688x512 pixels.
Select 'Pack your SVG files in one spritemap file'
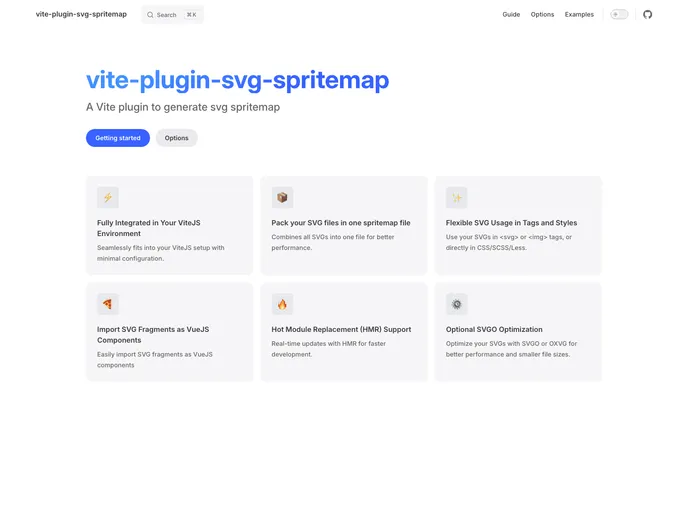pyautogui.click(x=341, y=223)
